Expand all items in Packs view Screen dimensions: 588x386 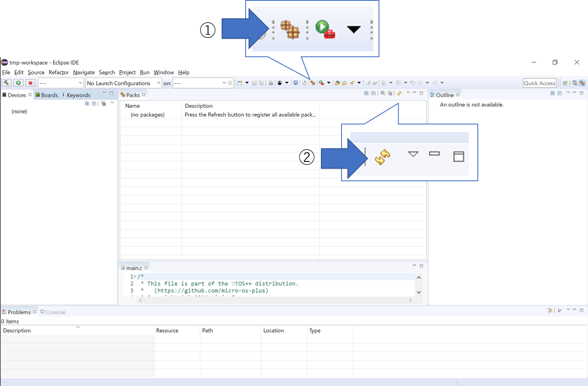(x=366, y=93)
